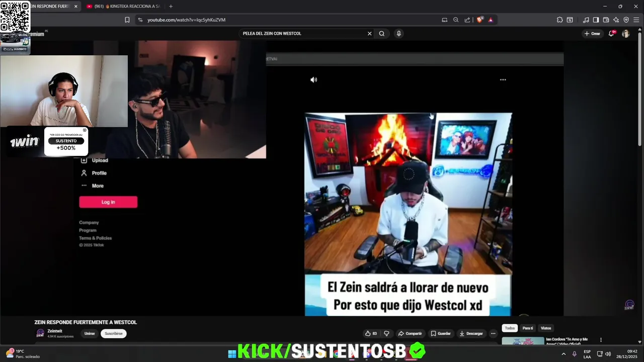The height and width of the screenshot is (362, 644).
Task: Open a new browser tab
Action: [x=171, y=7]
